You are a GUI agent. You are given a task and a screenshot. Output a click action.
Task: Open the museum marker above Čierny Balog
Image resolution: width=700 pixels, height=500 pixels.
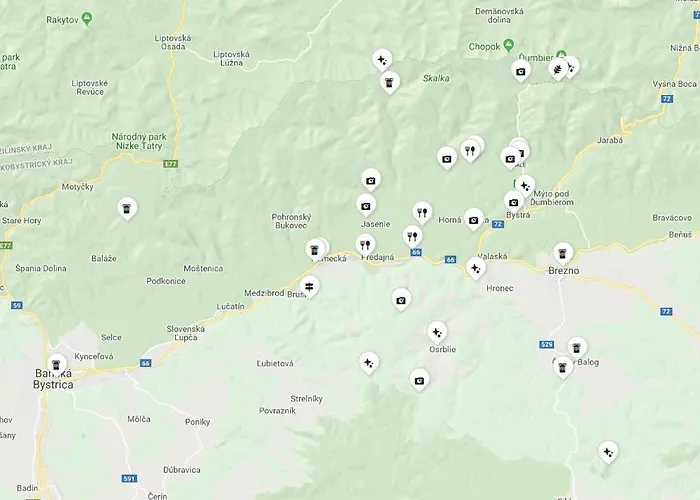point(577,347)
